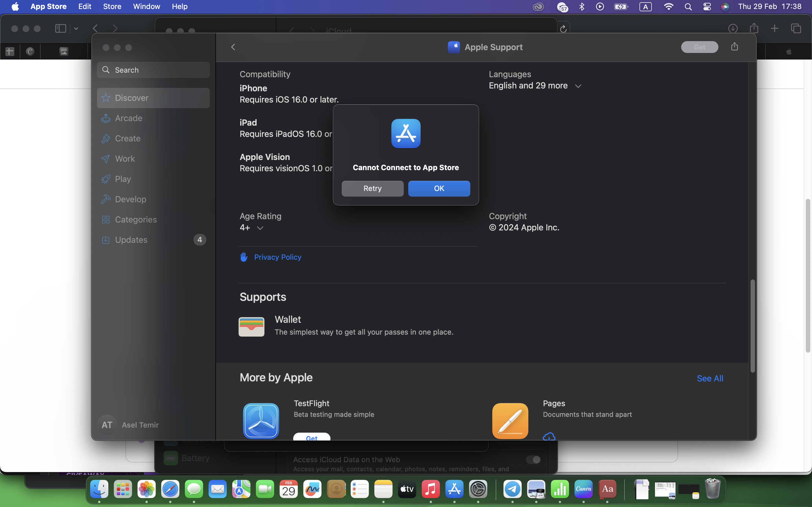Open Safari sidebar dropdown arrow
The height and width of the screenshot is (507, 812).
pyautogui.click(x=76, y=29)
